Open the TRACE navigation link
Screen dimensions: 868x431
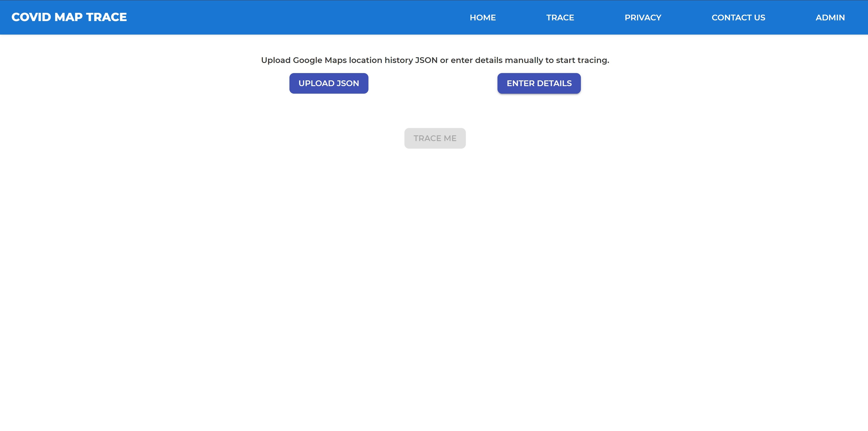(x=560, y=17)
